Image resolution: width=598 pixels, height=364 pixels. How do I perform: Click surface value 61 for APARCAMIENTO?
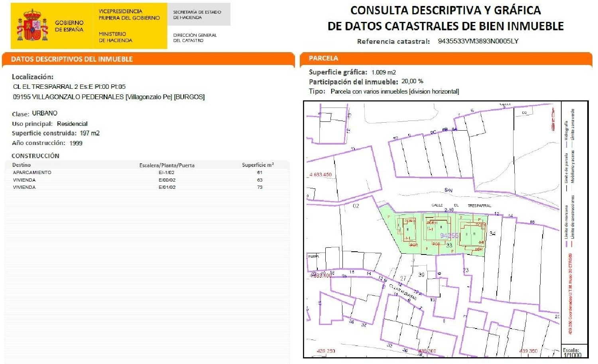(260, 172)
